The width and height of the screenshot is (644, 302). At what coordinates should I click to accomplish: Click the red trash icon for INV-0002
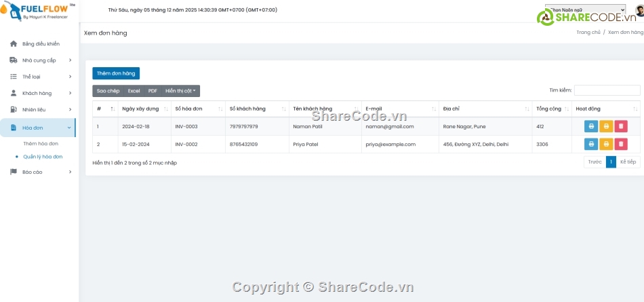click(621, 144)
